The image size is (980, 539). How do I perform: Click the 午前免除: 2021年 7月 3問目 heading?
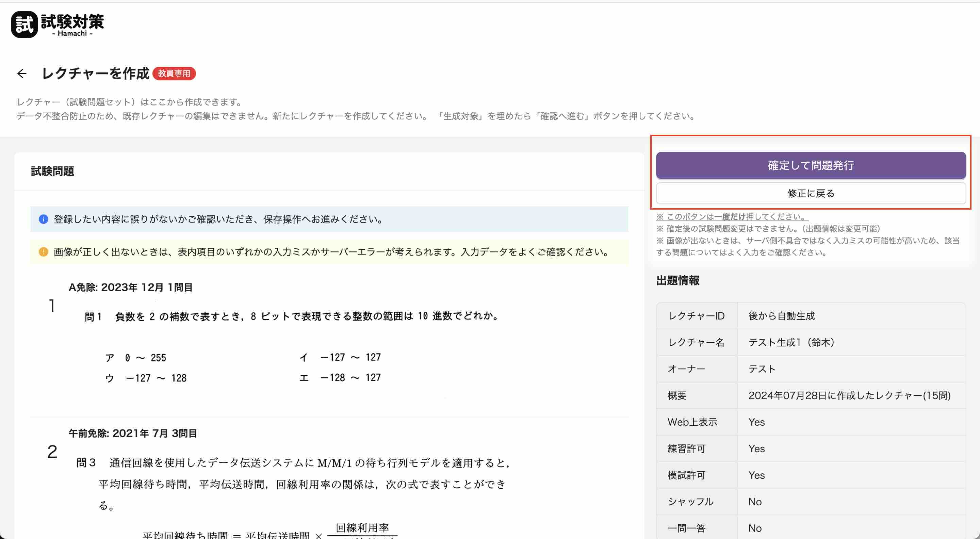coord(133,433)
